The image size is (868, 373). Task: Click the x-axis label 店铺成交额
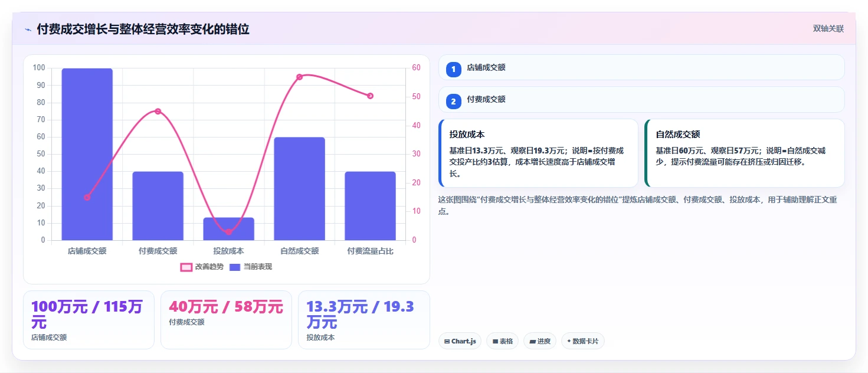[x=87, y=251]
